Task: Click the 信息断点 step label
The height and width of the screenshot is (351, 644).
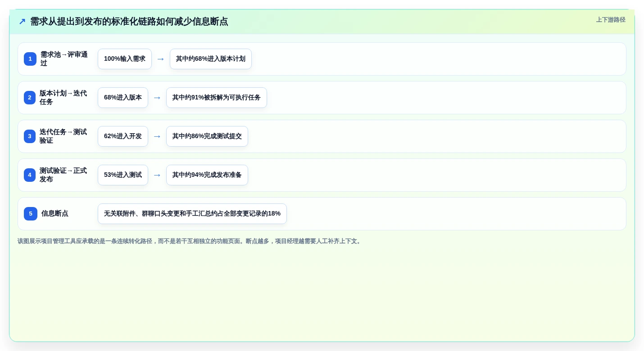Action: coord(55,214)
